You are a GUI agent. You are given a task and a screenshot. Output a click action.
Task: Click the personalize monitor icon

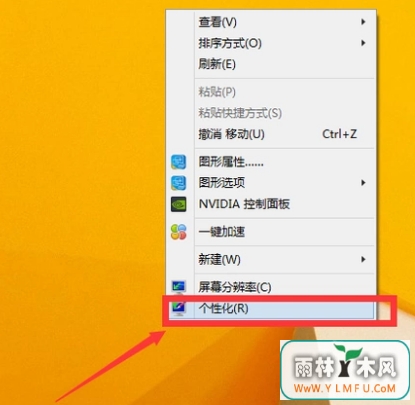179,309
